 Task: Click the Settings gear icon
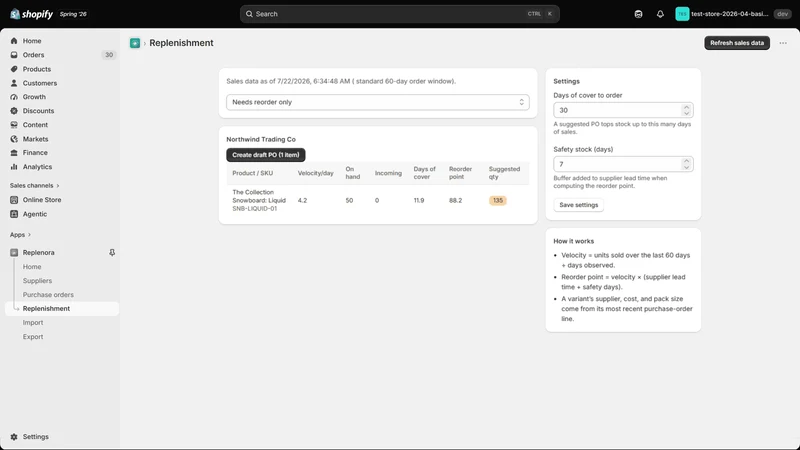click(14, 437)
